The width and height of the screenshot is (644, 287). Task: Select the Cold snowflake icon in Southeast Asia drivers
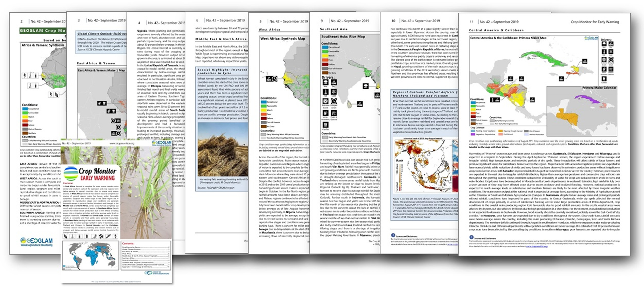pyautogui.click(x=334, y=92)
